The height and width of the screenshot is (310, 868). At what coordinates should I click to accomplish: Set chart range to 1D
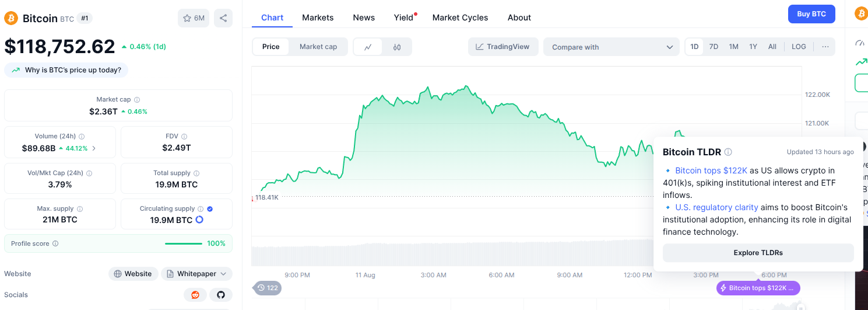click(694, 47)
